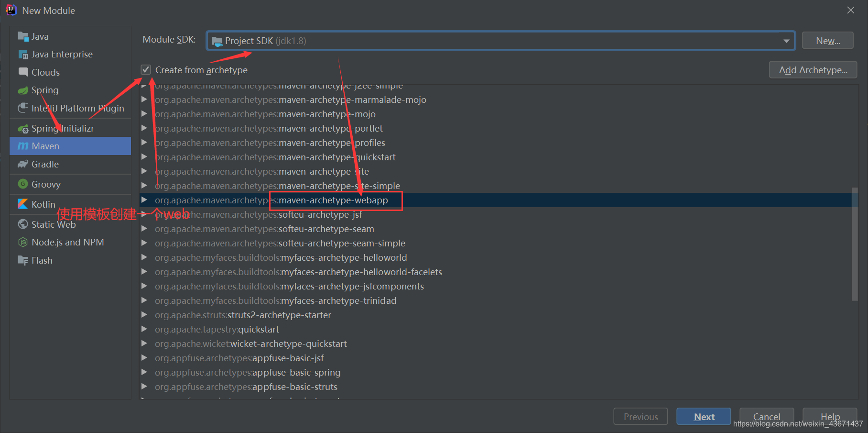868x433 pixels.
Task: Click the archetype list vertical scrollbar
Action: [855, 244]
